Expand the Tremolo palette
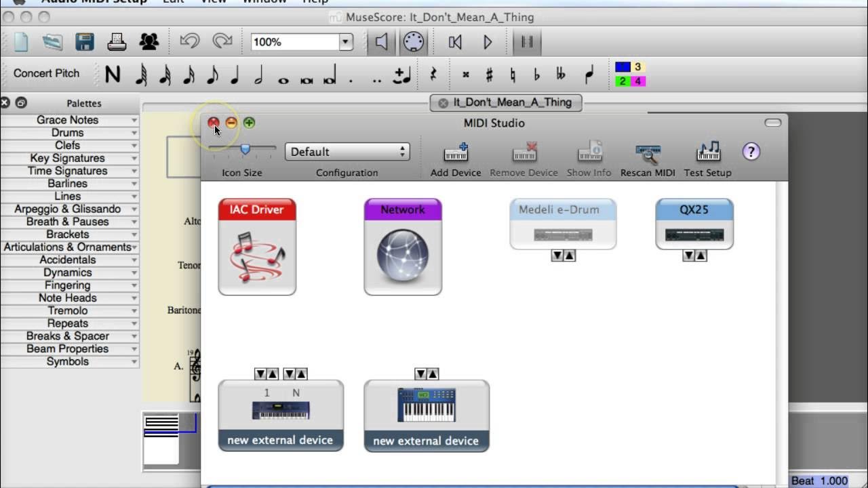Viewport: 868px width, 488px height. click(69, 310)
